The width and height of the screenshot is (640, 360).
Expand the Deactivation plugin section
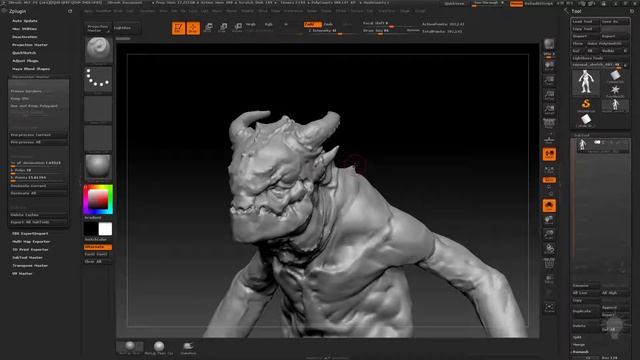pos(24,37)
